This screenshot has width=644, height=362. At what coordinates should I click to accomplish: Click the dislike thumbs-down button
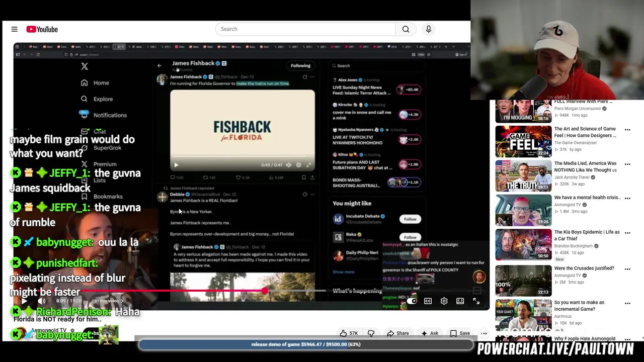(371, 333)
